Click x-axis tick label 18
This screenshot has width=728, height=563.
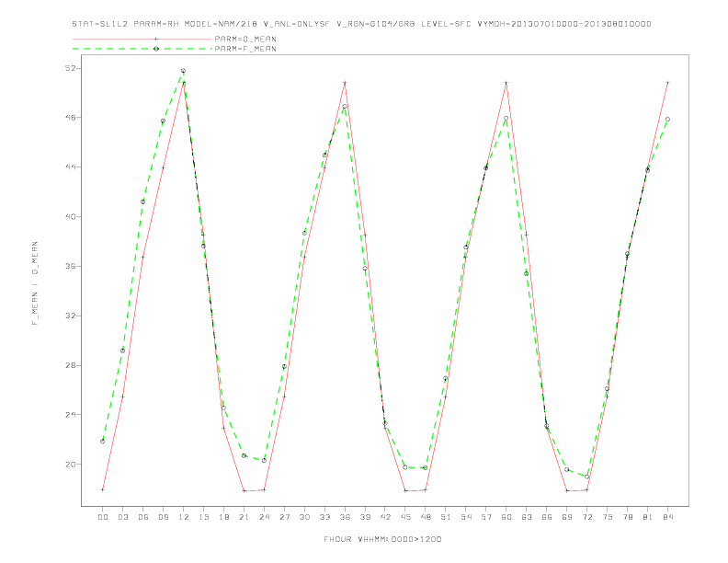(x=223, y=517)
